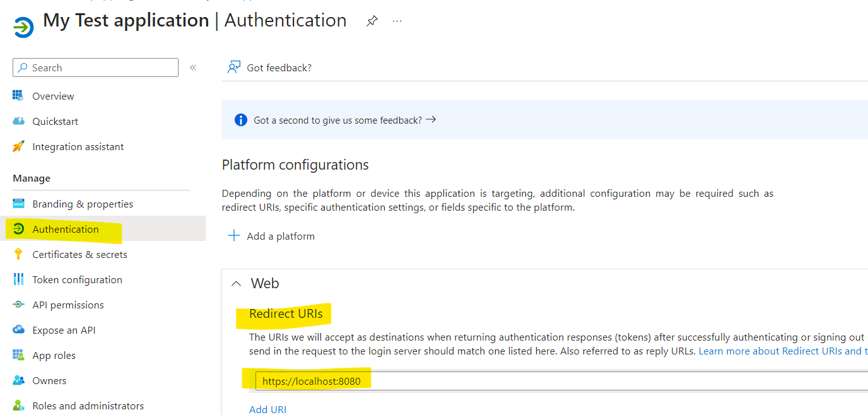Select the API permissions icon
868x415 pixels.
coord(20,304)
